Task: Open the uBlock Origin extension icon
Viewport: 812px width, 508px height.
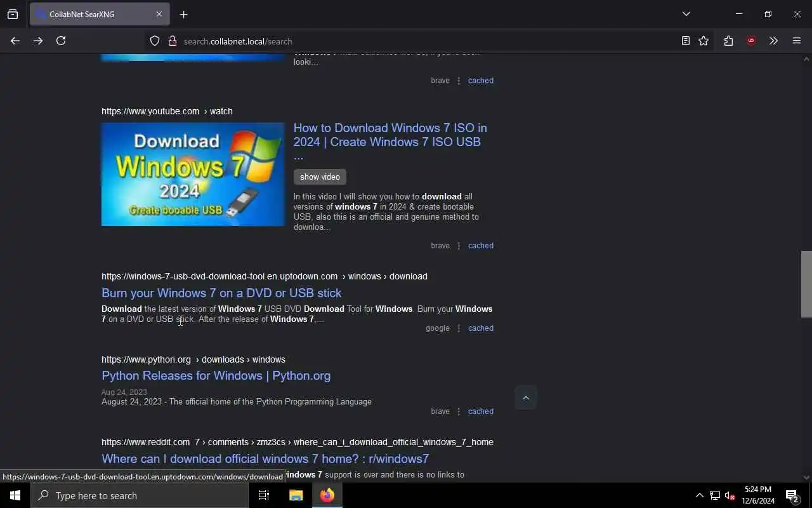Action: pos(751,41)
